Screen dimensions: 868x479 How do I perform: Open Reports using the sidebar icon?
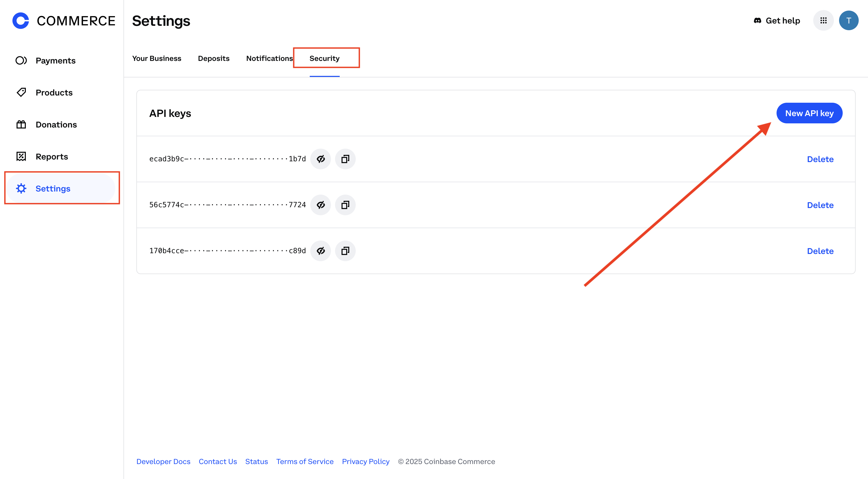pyautogui.click(x=21, y=156)
